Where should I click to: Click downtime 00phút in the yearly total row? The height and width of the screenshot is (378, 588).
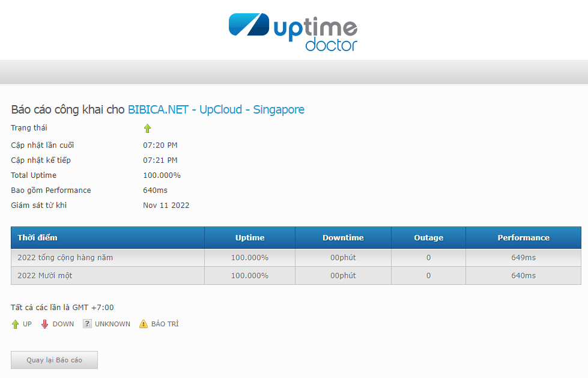[343, 257]
